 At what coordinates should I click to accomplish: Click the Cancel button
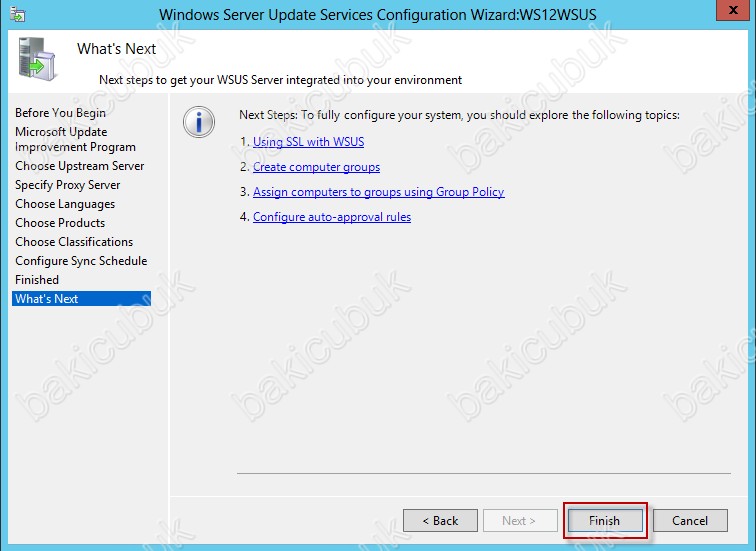(x=690, y=521)
